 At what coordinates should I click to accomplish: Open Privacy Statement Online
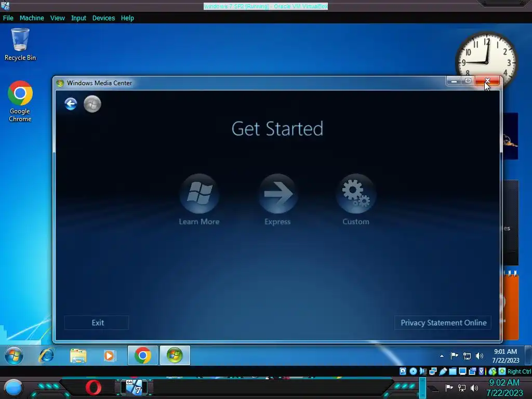(x=443, y=323)
